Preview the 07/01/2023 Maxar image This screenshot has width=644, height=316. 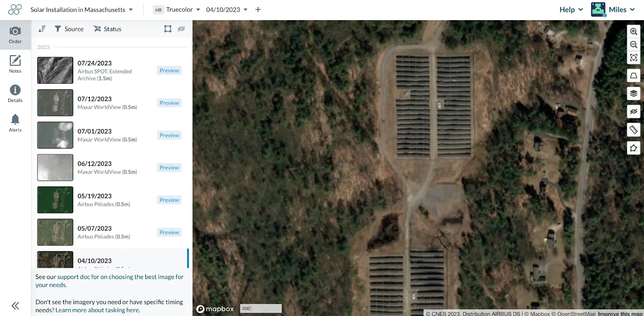click(x=169, y=135)
